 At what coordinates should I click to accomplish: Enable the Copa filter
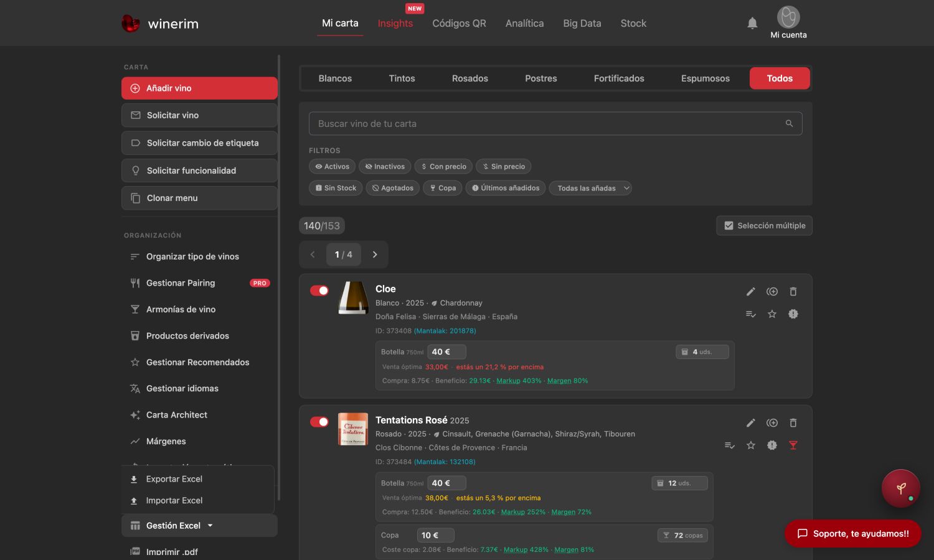point(443,188)
